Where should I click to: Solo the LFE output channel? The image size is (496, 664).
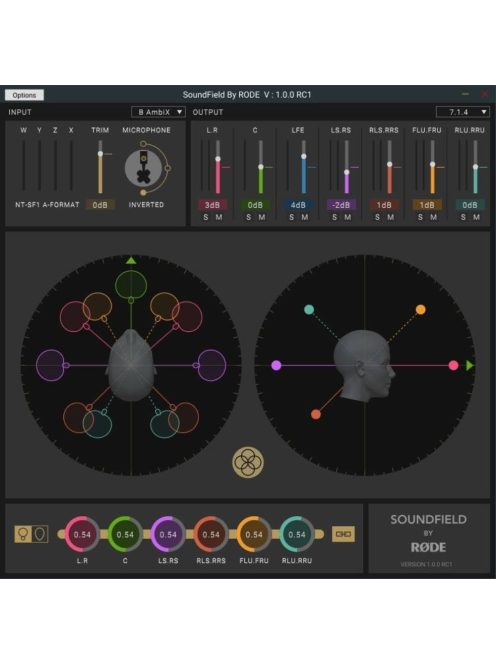(291, 217)
